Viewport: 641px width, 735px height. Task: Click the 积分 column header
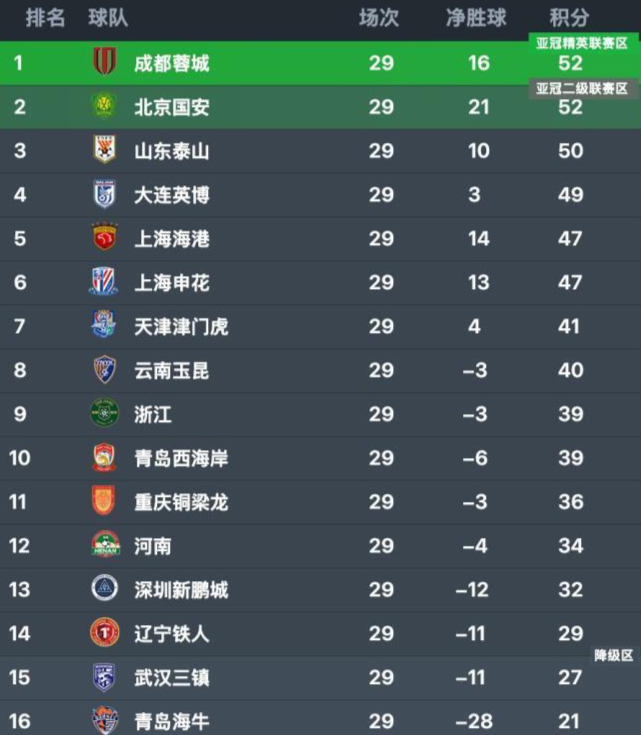[569, 18]
